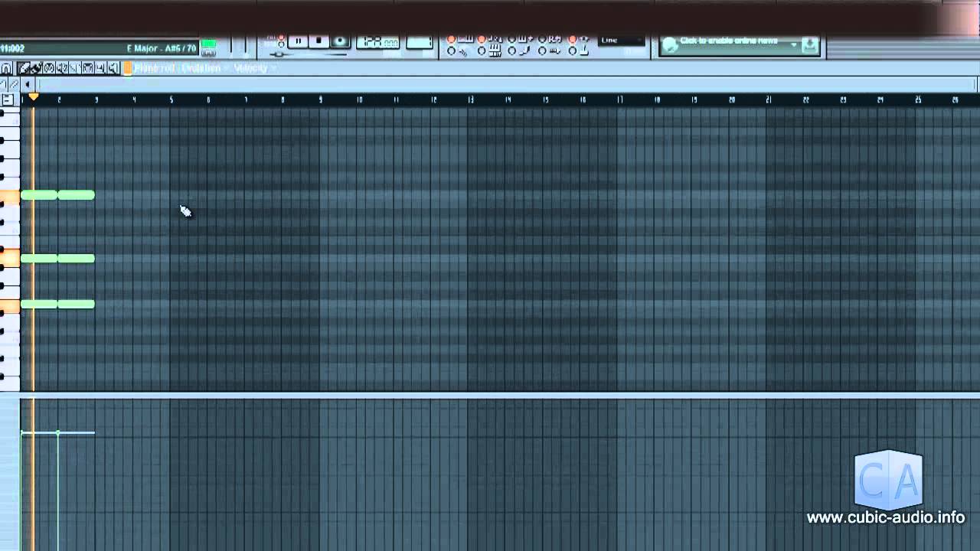The image size is (980, 551).
Task: Select the Mute tool in piano roll
Action: (62, 68)
